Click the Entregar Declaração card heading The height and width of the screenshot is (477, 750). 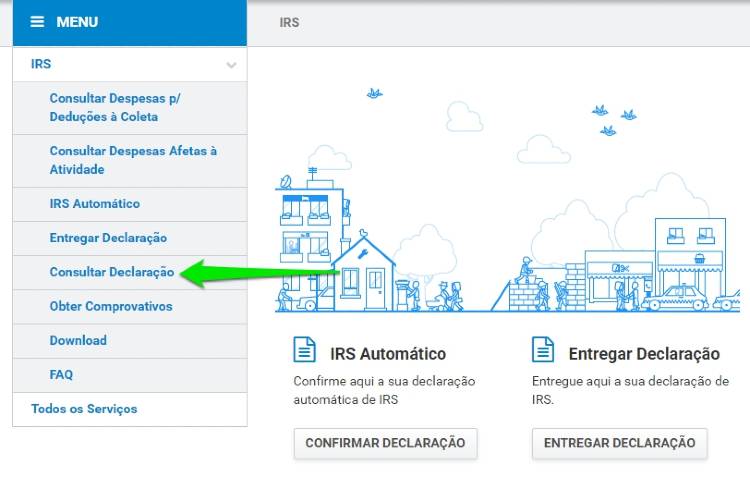point(644,354)
